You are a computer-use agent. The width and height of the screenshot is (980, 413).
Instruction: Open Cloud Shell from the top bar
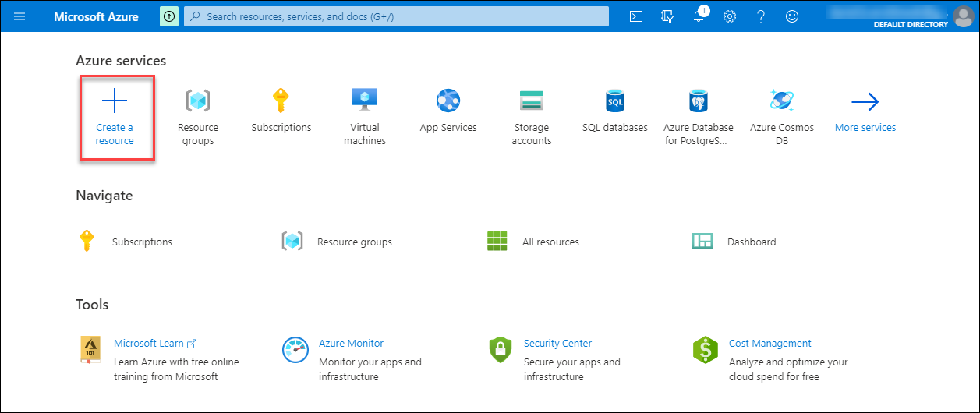point(636,16)
